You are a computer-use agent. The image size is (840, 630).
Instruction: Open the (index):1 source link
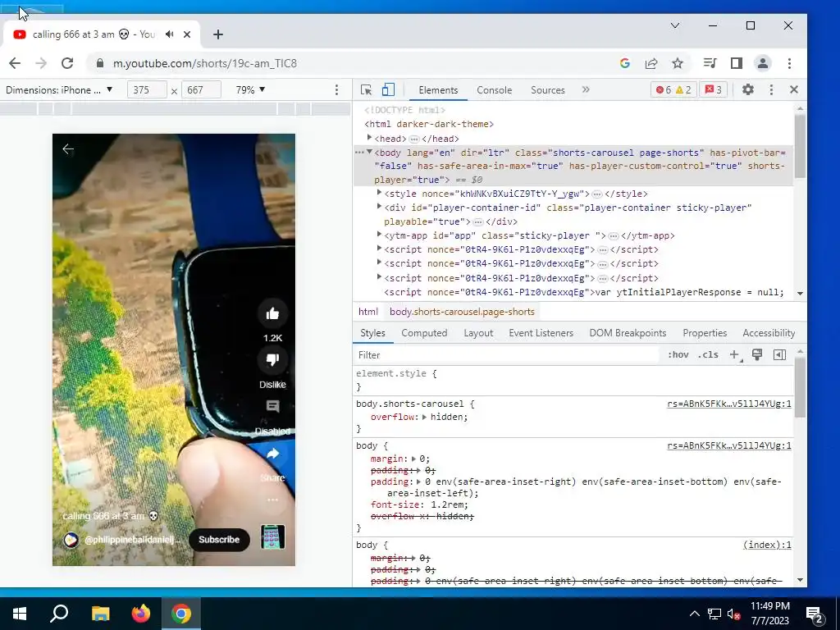pyautogui.click(x=767, y=545)
